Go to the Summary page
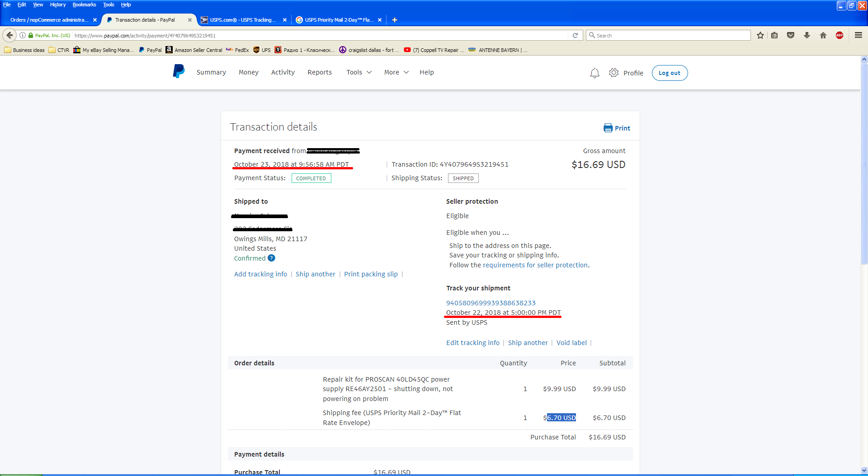The image size is (868, 476). (211, 72)
